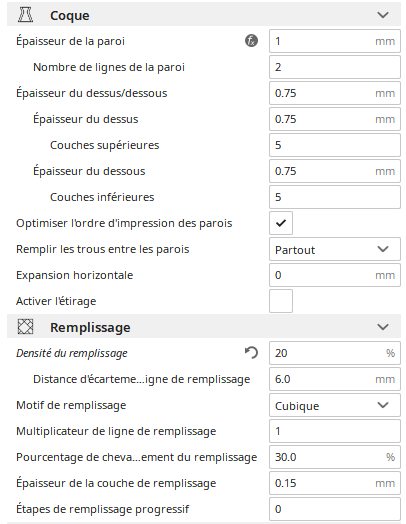Open the Remplir les trous entre les parois dropdown
Viewport: 406px width, 524px height.
[335, 249]
